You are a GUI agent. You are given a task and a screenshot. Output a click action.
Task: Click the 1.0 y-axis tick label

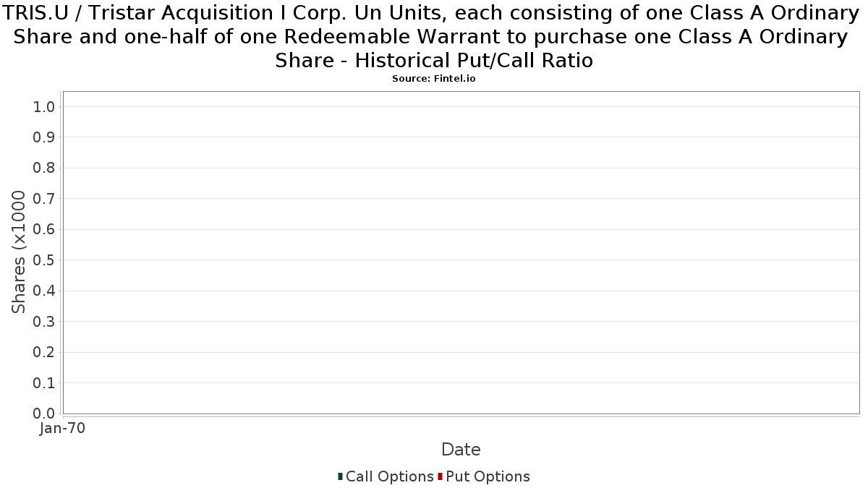44,107
